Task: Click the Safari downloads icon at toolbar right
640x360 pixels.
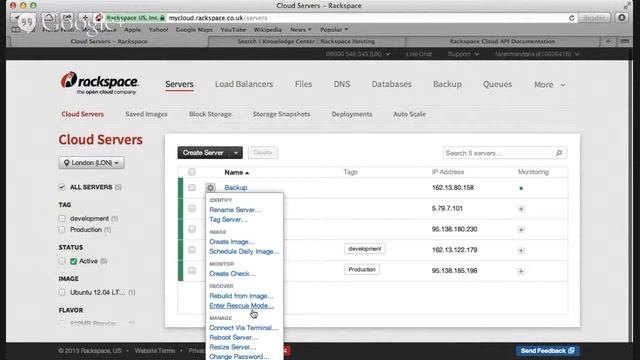Action: point(622,18)
